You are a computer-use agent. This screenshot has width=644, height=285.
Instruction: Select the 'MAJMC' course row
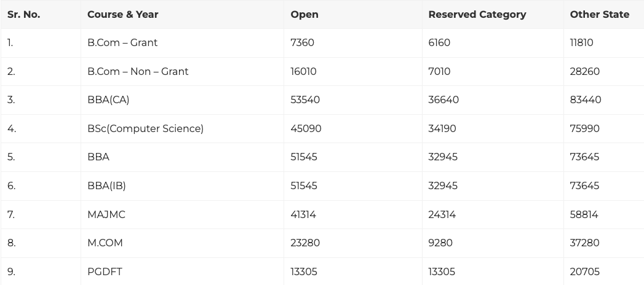pos(106,214)
